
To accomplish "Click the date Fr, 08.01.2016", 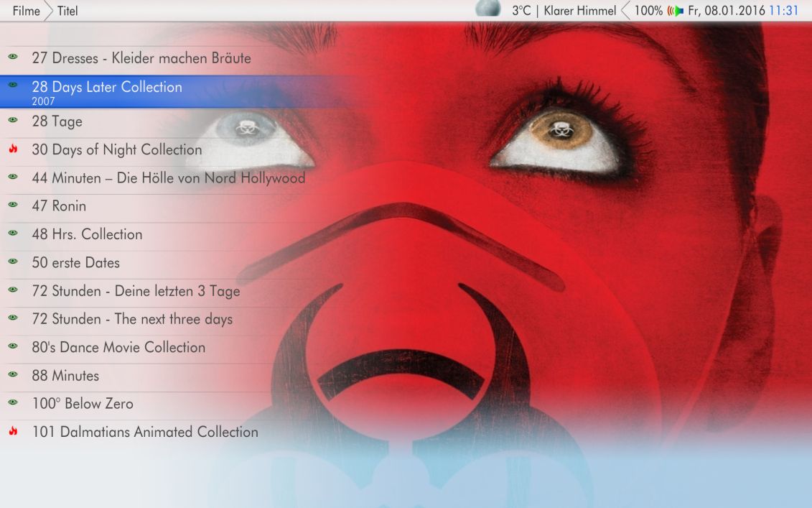I will (x=727, y=11).
